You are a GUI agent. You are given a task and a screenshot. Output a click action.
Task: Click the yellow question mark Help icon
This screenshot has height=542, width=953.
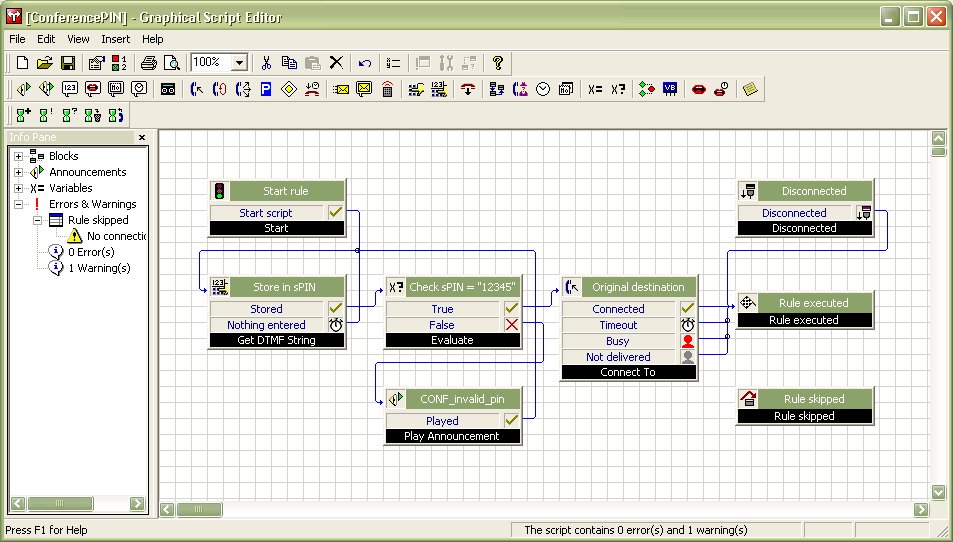coord(497,63)
